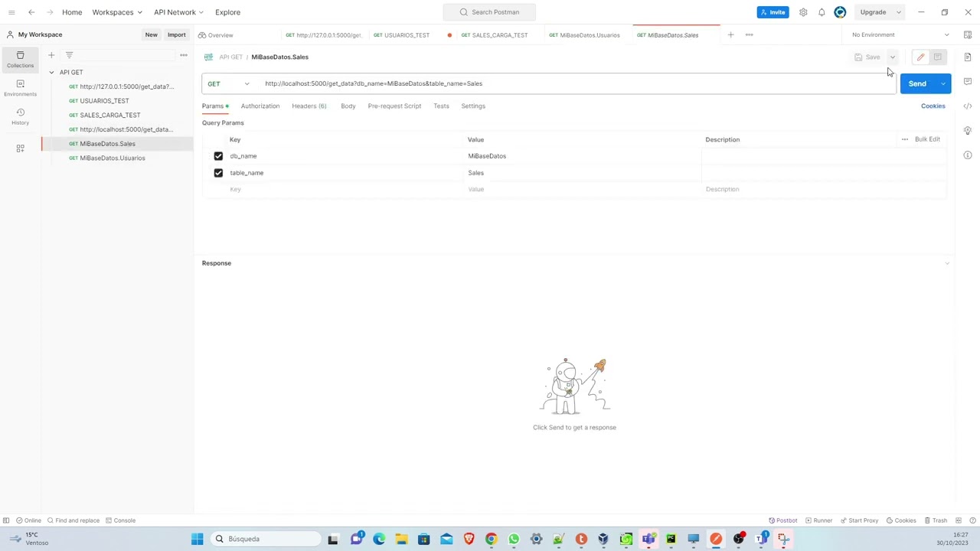Screen dimensions: 980x551
Task: Open the Cookies link under Send
Action: [x=933, y=106]
